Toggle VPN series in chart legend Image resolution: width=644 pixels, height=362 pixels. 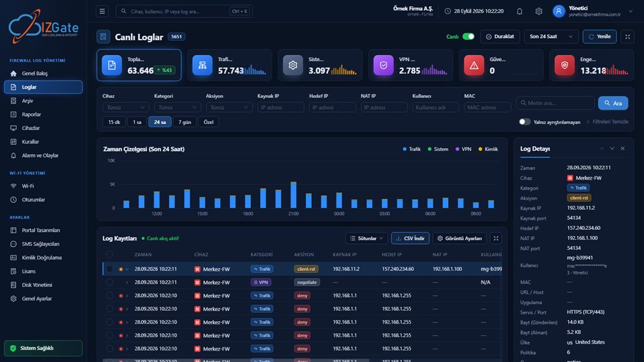tap(464, 149)
